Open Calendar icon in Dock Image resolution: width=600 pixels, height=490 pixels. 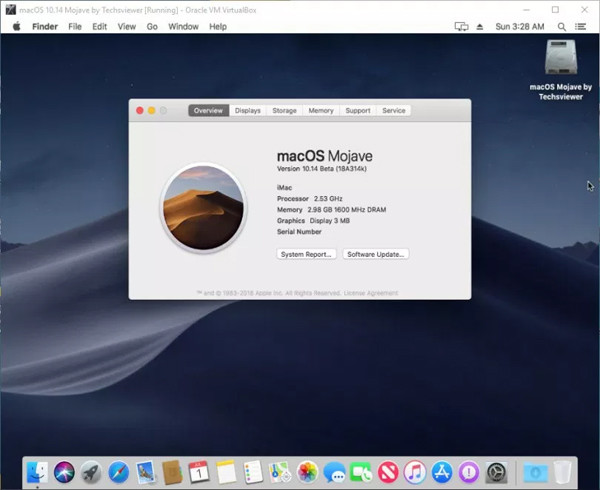coord(199,472)
